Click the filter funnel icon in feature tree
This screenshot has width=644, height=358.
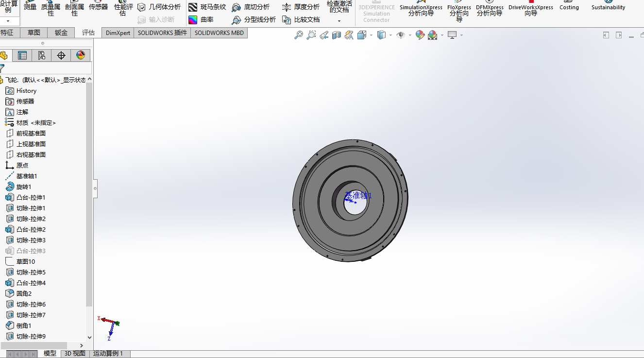point(2,68)
